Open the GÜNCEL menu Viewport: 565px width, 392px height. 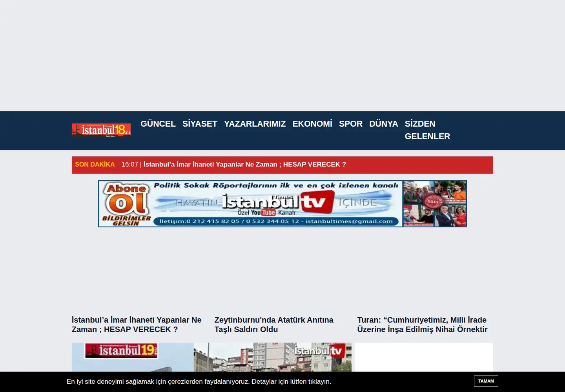(x=158, y=124)
